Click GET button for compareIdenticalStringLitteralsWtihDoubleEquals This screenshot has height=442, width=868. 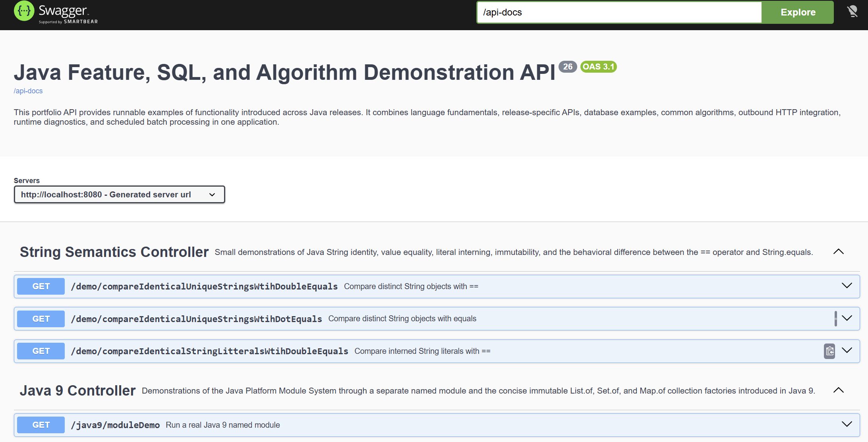[41, 351]
